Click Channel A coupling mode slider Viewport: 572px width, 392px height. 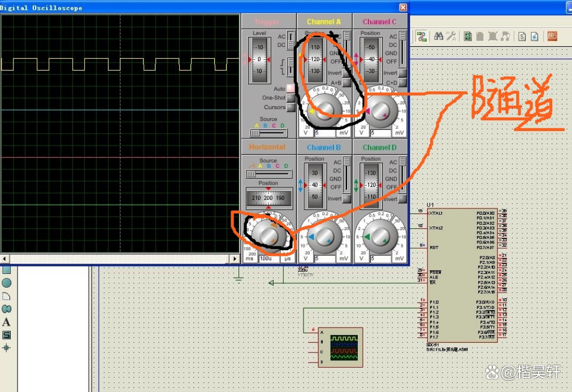point(346,49)
